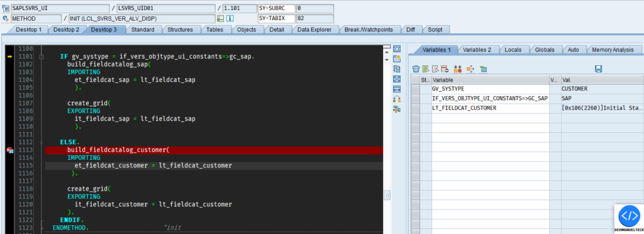
Task: Open the Diff tab
Action: coord(410,30)
